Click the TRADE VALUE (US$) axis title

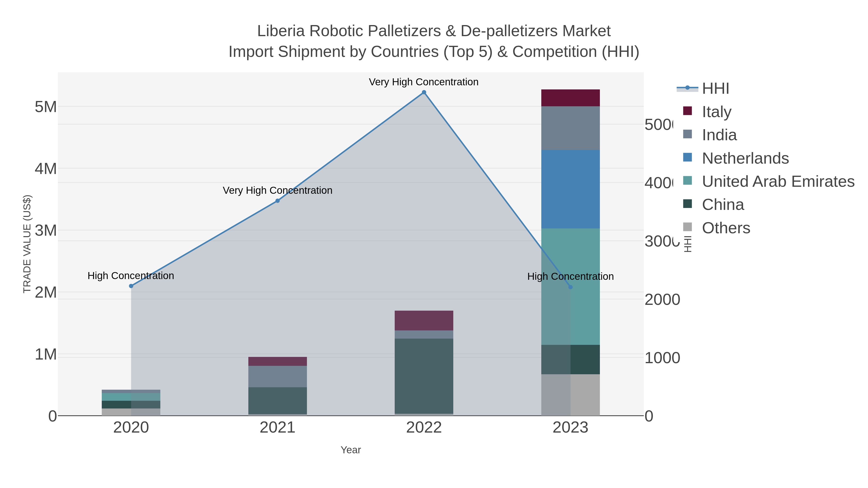click(27, 244)
